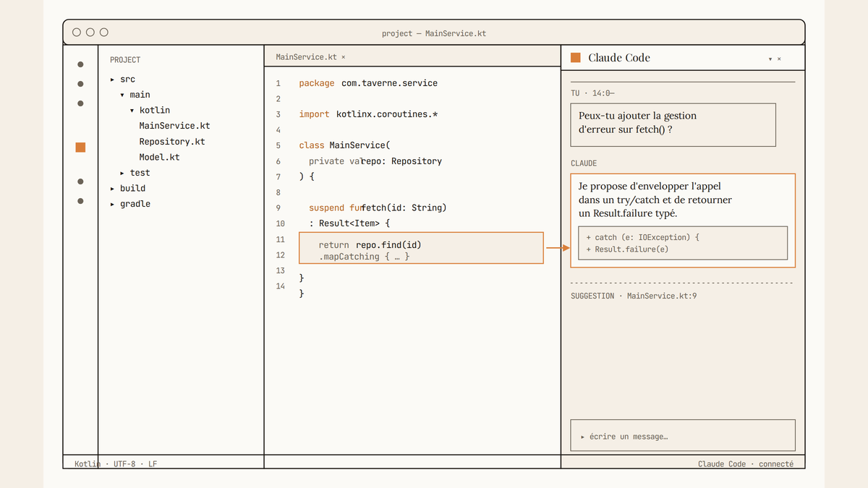The width and height of the screenshot is (868, 488).
Task: Click line number 4 in the gutter
Action: pyautogui.click(x=278, y=130)
